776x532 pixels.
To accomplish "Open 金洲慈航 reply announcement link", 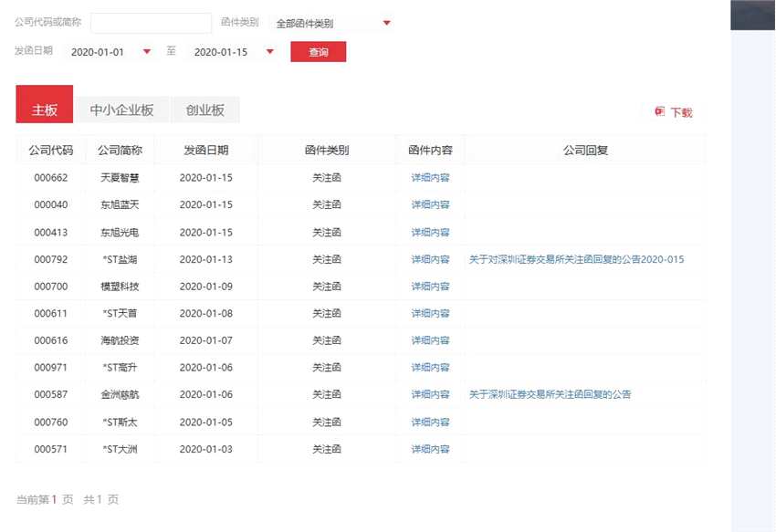I will [550, 394].
